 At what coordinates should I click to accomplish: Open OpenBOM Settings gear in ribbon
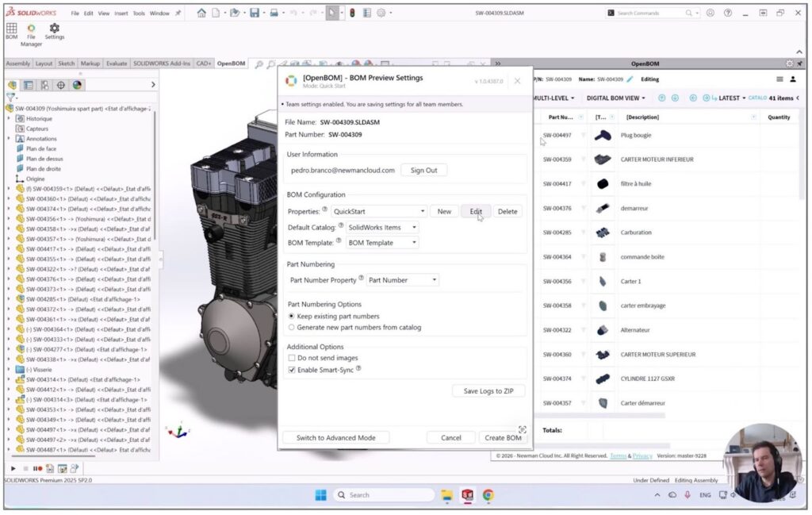tap(54, 29)
